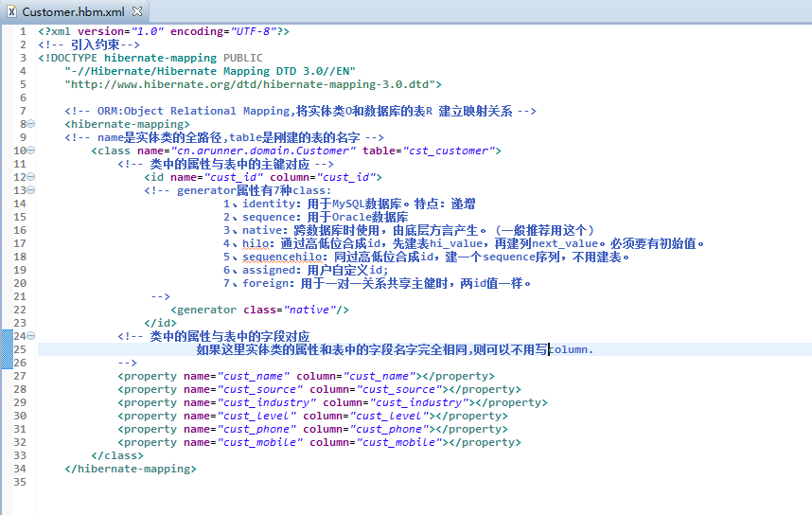Screen dimensions: 812x515
Task: Click the column value cust_level on line 30
Action: (x=389, y=416)
